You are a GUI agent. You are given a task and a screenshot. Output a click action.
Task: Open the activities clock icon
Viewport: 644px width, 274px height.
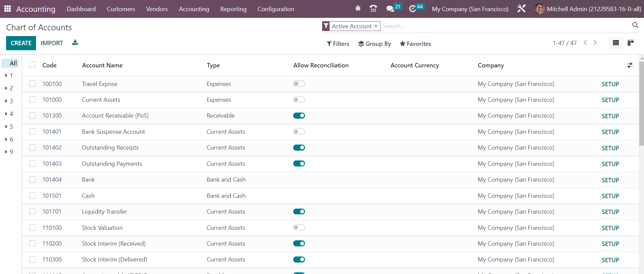click(412, 9)
